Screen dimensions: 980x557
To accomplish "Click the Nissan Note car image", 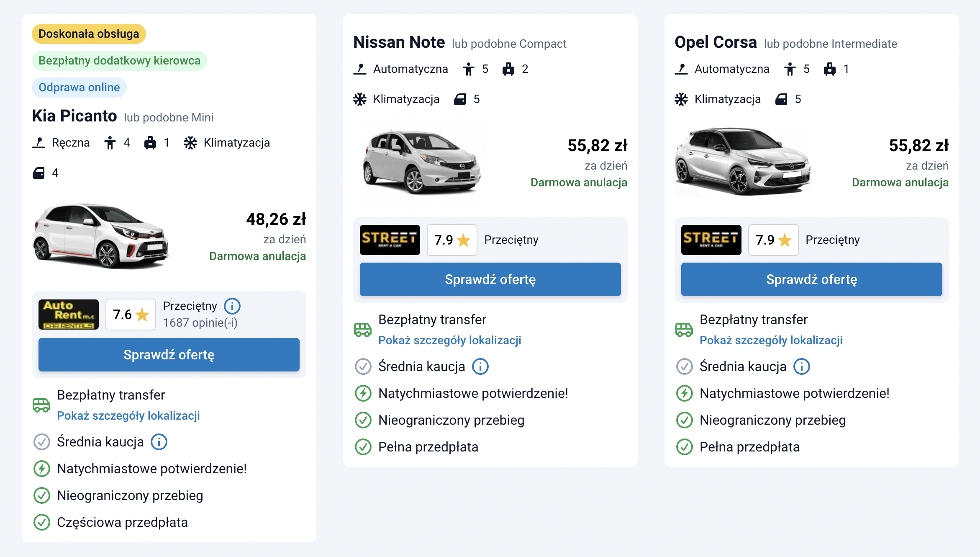I will click(422, 162).
